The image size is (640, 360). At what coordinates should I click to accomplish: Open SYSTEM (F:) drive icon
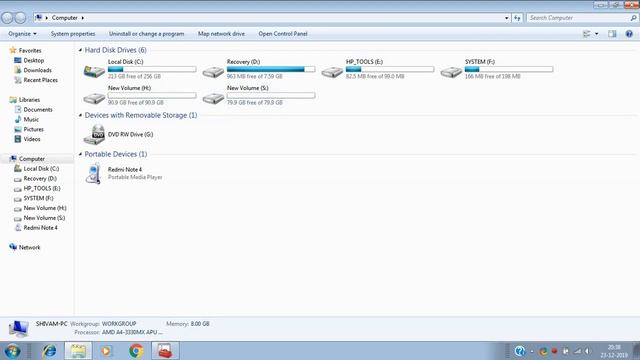pyautogui.click(x=451, y=73)
